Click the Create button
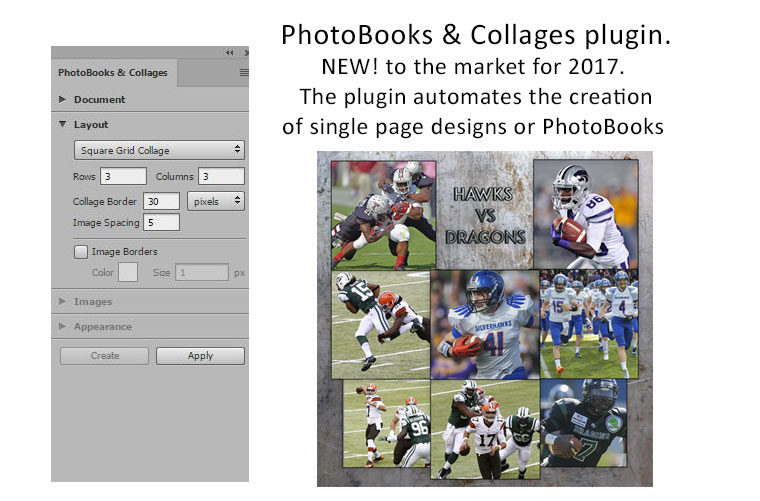Image resolution: width=760 pixels, height=501 pixels. pyautogui.click(x=105, y=356)
